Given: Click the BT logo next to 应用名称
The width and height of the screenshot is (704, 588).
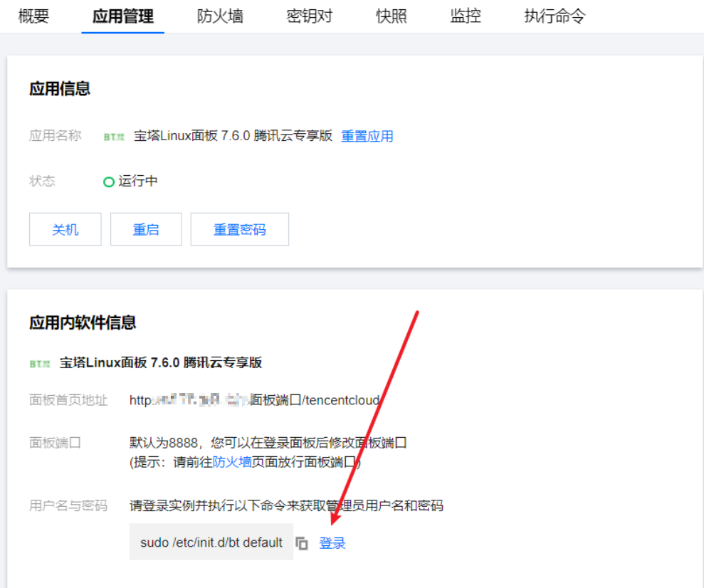Looking at the screenshot, I should point(114,137).
